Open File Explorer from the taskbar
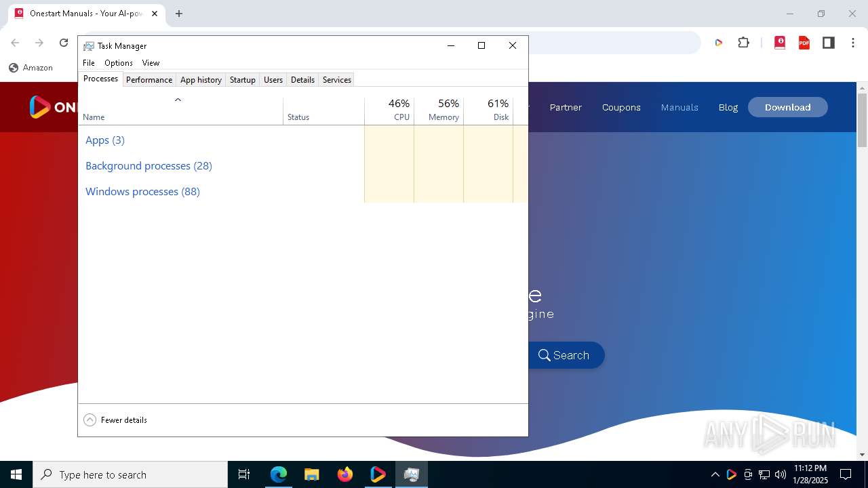This screenshot has width=868, height=488. (x=311, y=474)
